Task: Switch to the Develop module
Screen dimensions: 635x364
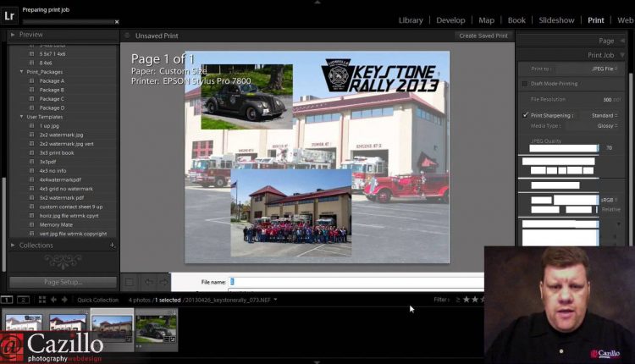Action: click(x=450, y=20)
